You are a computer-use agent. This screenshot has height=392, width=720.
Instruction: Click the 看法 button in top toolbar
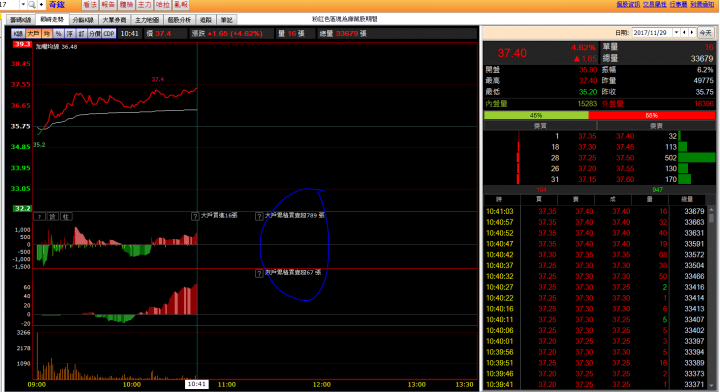90,5
